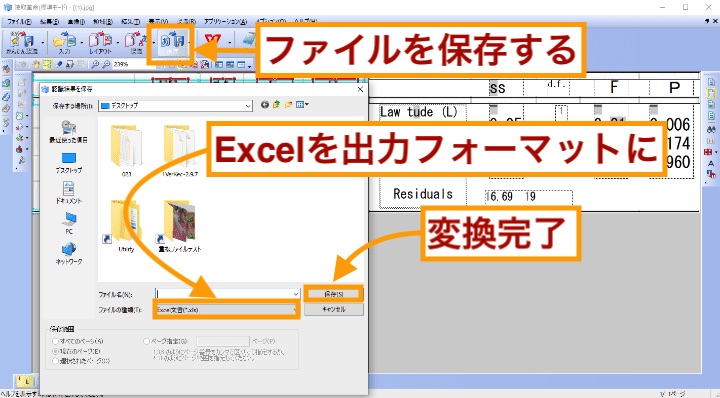Select ページ指定 radio option
Image resolution: width=720 pixels, height=398 pixels.
pos(166,341)
